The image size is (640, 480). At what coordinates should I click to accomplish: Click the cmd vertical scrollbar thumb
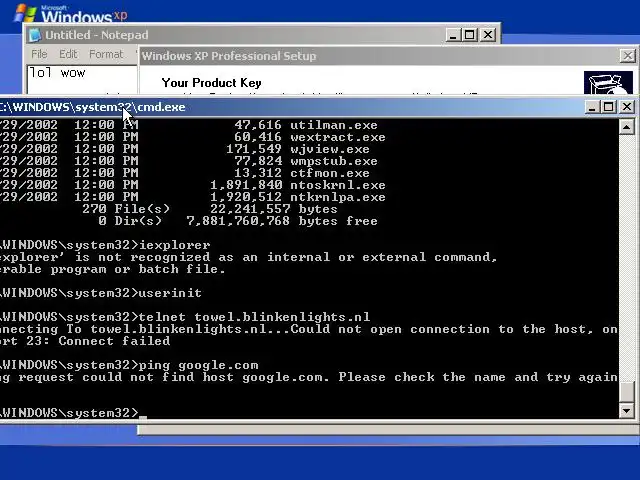[x=627, y=391]
